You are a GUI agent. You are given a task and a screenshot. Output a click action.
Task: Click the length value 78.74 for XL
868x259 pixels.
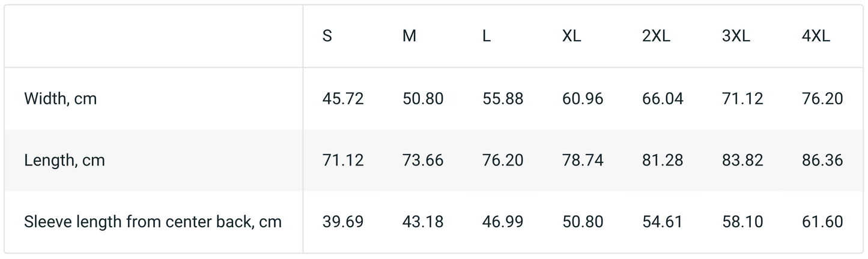(x=583, y=161)
